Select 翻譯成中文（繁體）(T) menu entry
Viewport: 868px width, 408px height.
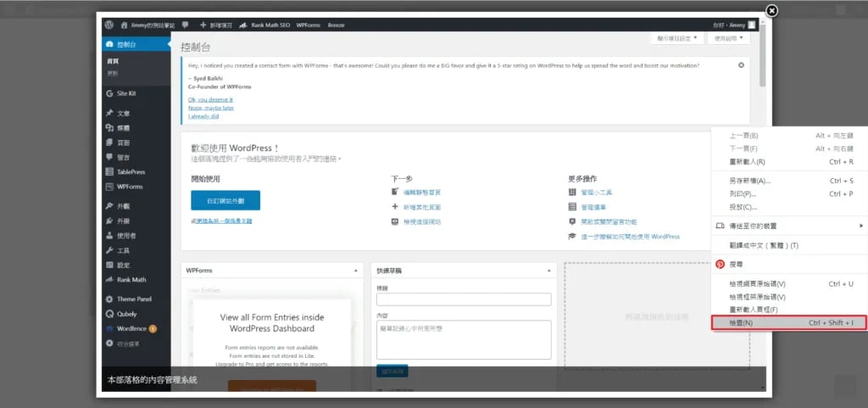(x=789, y=245)
